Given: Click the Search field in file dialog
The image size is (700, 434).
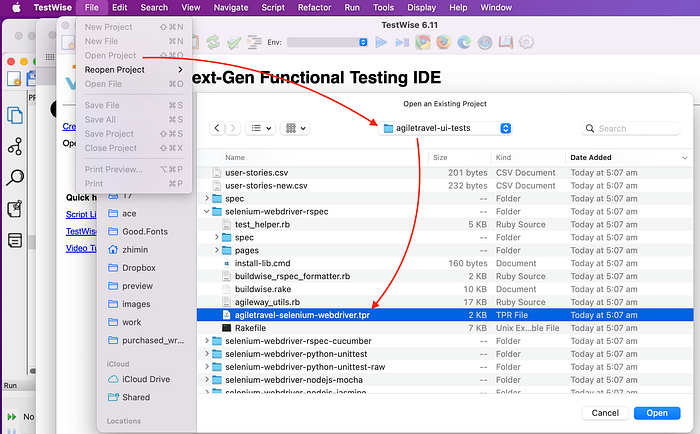Looking at the screenshot, I should pos(630,129).
